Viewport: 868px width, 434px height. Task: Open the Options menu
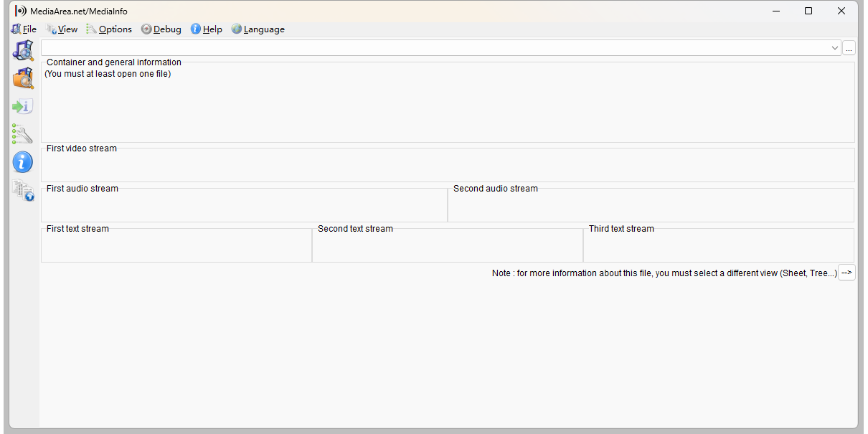[109, 29]
